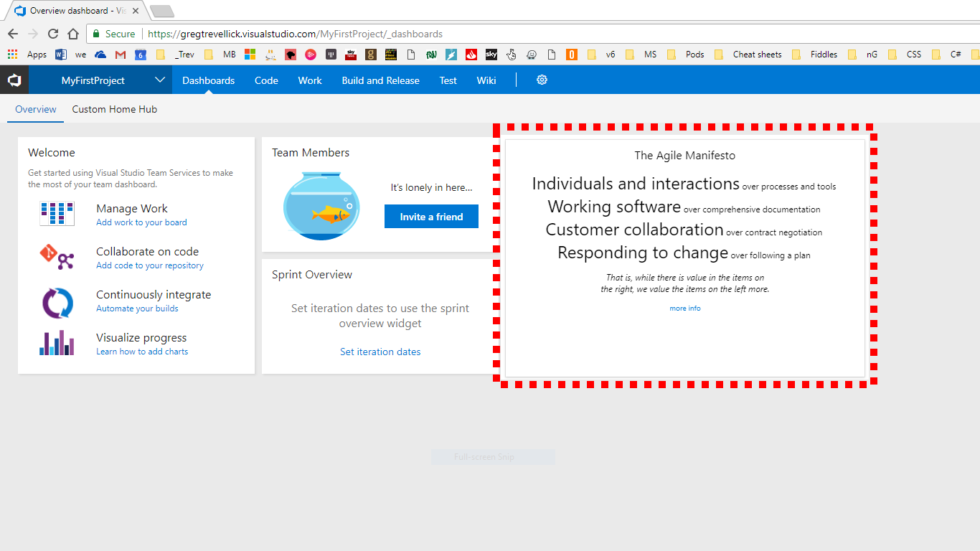
Task: Click the Visual Studio Team Services logo
Action: click(14, 80)
